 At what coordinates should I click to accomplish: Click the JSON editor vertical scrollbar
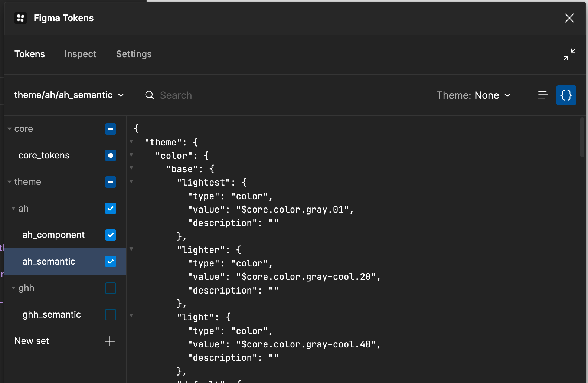pyautogui.click(x=582, y=137)
